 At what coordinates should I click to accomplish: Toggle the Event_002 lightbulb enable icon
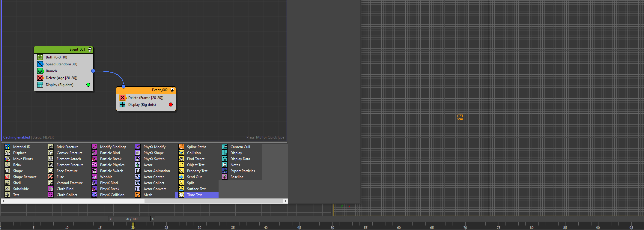coord(172,90)
